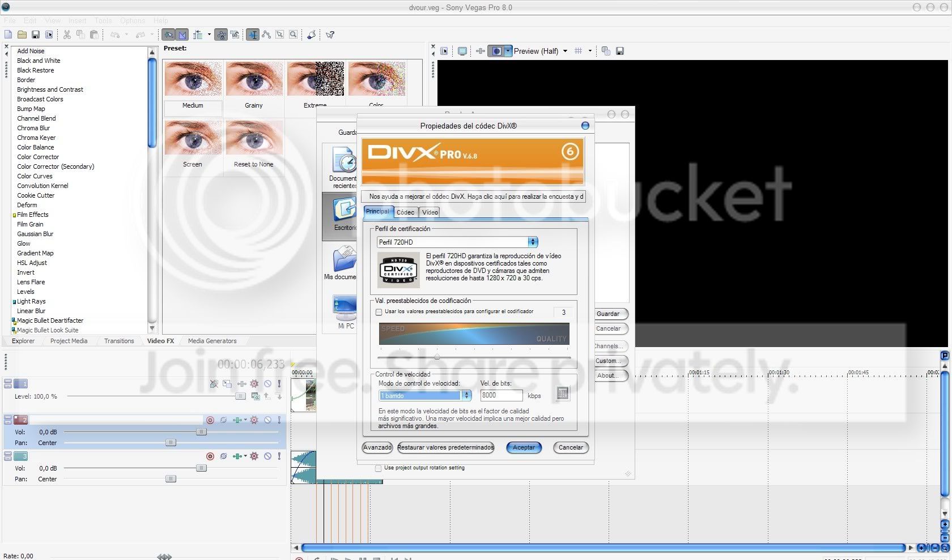Solo audio track 2 with the exclamation toggle
Screen dimensions: 952x560
click(279, 420)
